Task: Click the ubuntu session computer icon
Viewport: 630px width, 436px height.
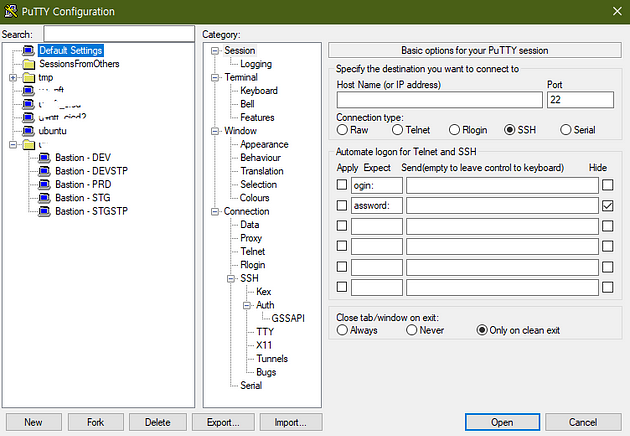Action: point(28,131)
